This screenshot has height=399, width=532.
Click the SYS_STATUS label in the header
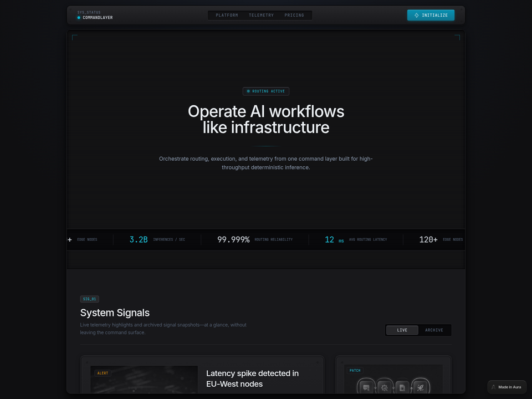pyautogui.click(x=89, y=12)
